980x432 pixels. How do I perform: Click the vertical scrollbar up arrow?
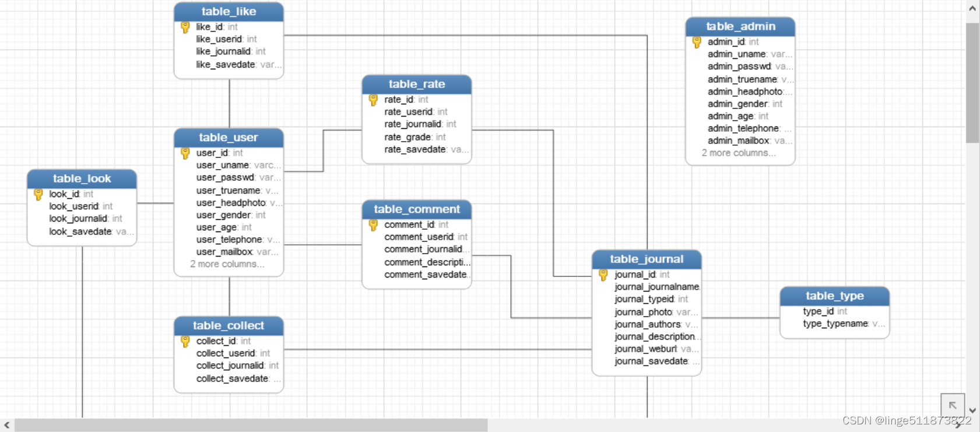(x=972, y=8)
